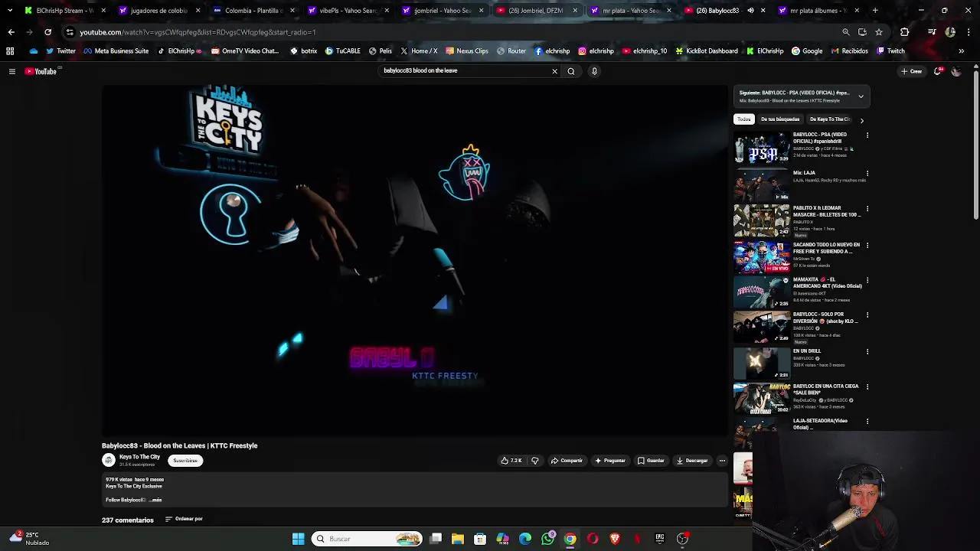This screenshot has height=551, width=980.
Task: Open the Meta Business Suite bookmark
Action: 116,51
